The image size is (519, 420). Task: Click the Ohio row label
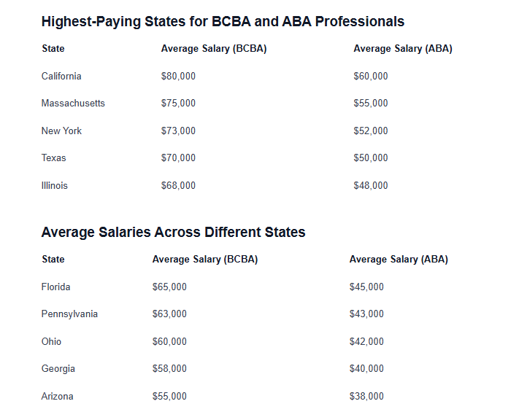[51, 342]
